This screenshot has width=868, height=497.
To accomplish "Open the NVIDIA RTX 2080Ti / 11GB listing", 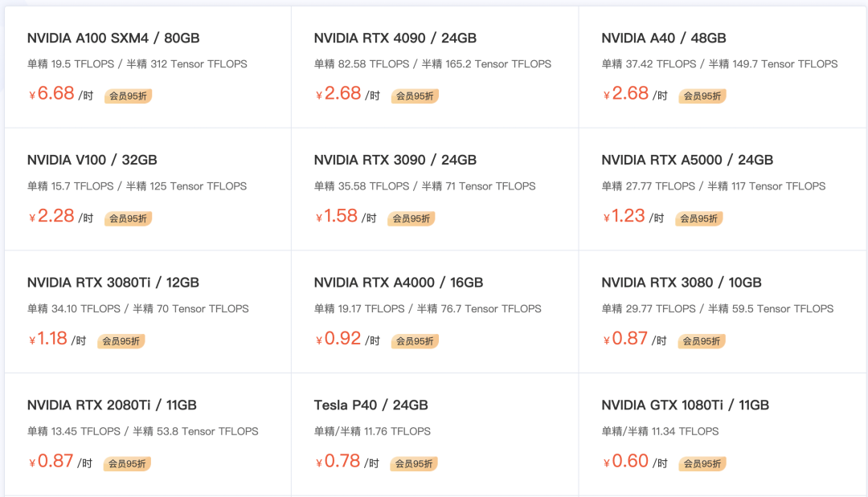I will point(112,405).
